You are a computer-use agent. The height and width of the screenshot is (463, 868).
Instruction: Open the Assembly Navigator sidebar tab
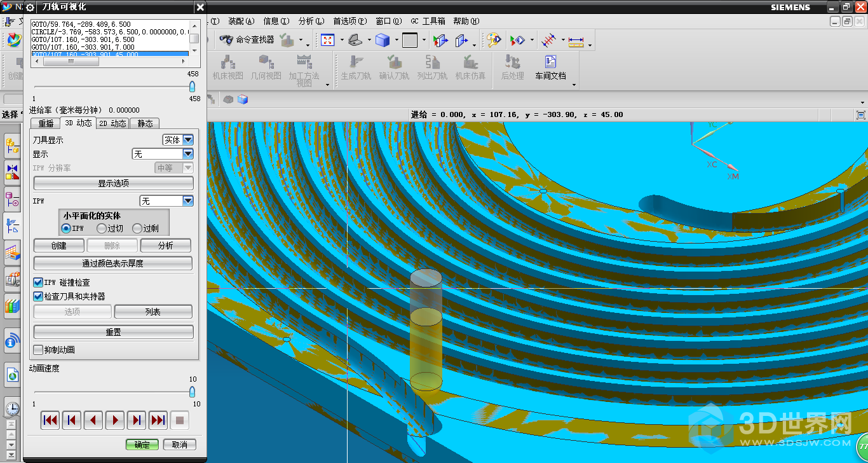pyautogui.click(x=12, y=147)
